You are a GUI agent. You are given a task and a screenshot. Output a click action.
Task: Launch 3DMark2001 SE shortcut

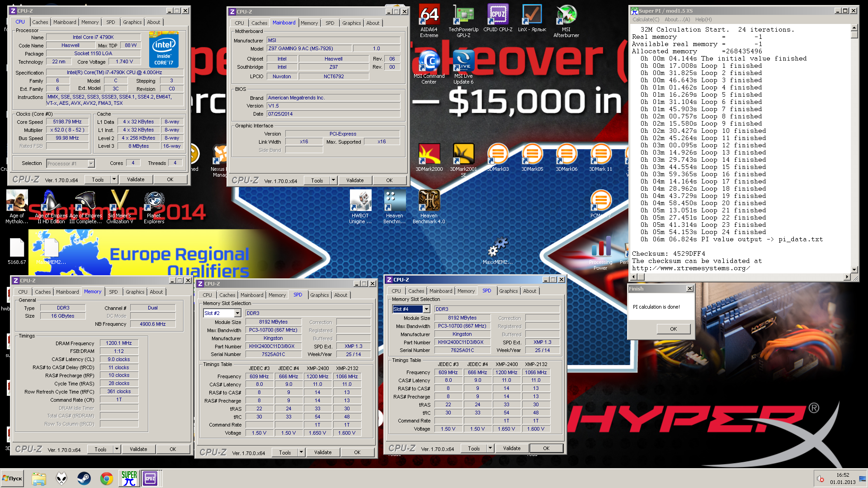pos(463,160)
